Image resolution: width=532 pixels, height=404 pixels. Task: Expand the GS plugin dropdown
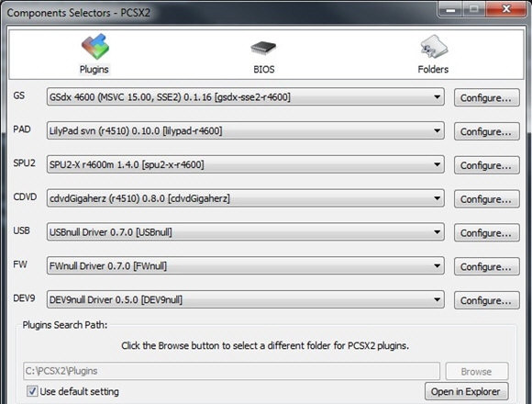pos(245,97)
